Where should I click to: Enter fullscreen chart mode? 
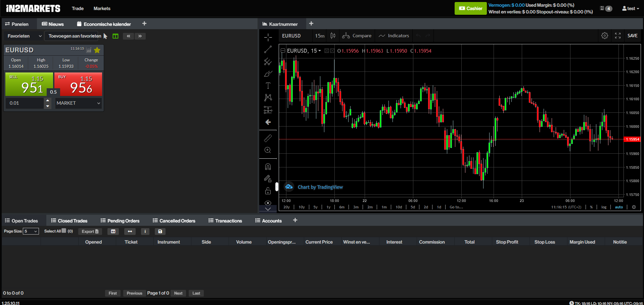tap(617, 36)
